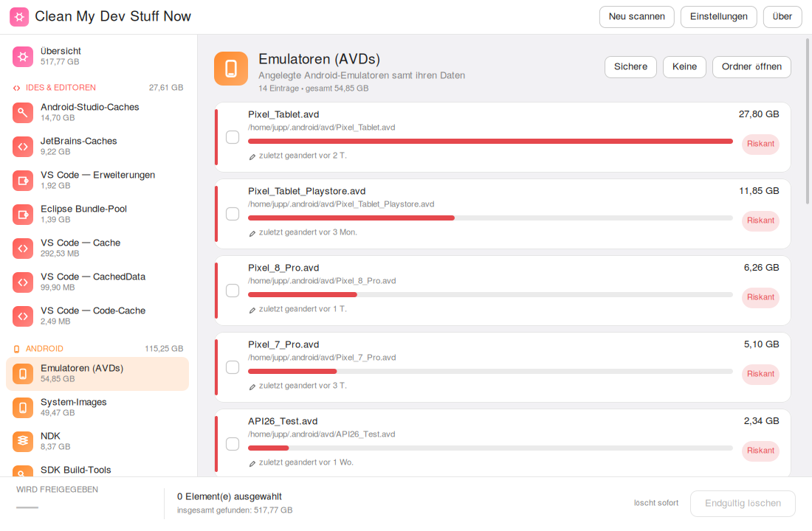The width and height of the screenshot is (812, 531).
Task: Click the pencil icon for Pixel_Tablet.avd
Action: [x=252, y=157]
